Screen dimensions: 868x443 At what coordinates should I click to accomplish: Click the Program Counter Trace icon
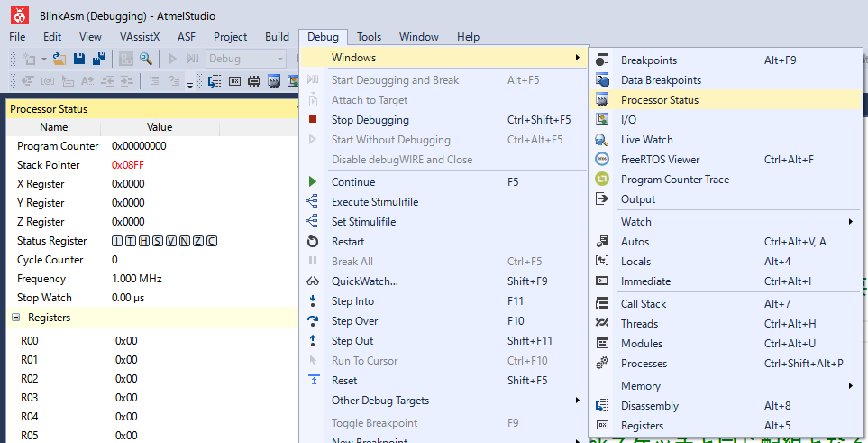(602, 179)
